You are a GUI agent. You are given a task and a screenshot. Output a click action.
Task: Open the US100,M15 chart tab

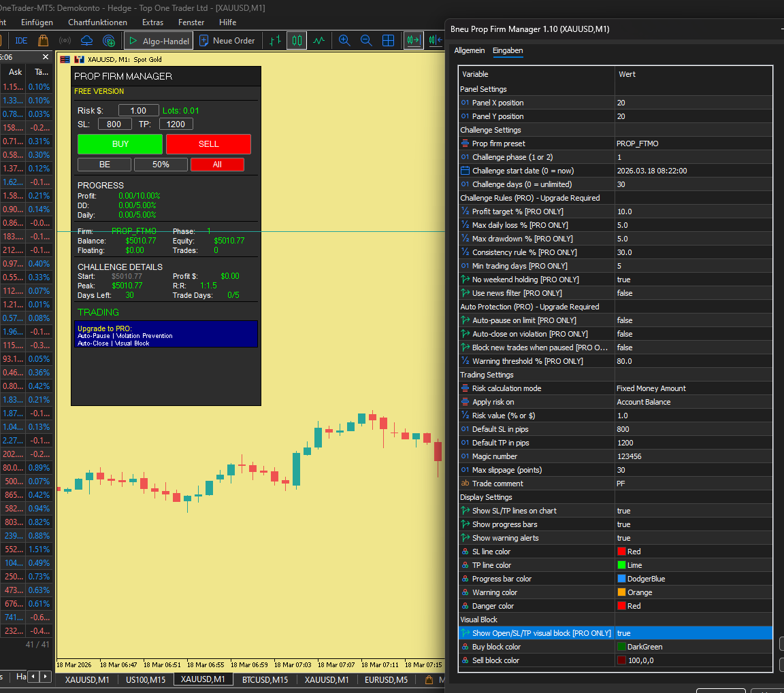point(146,679)
